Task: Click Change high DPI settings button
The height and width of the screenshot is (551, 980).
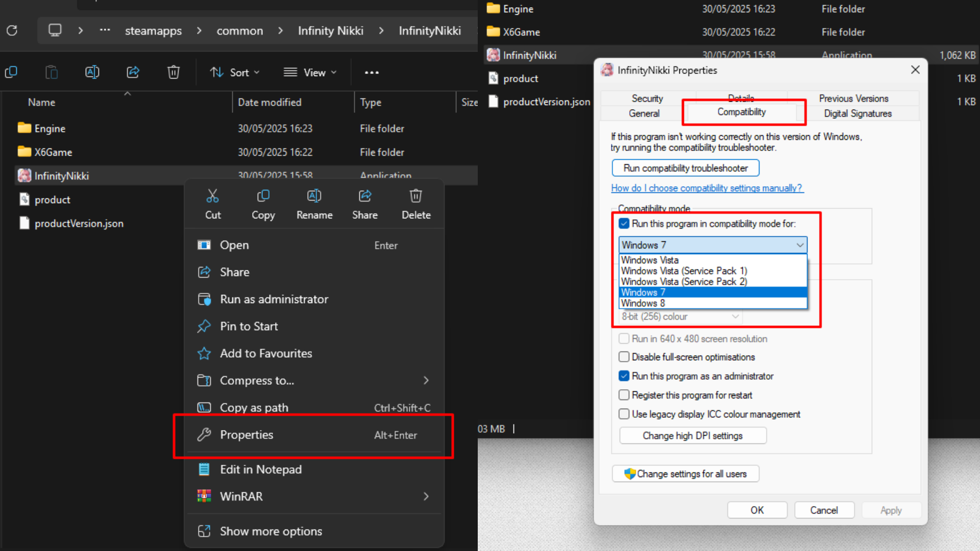Action: [693, 436]
